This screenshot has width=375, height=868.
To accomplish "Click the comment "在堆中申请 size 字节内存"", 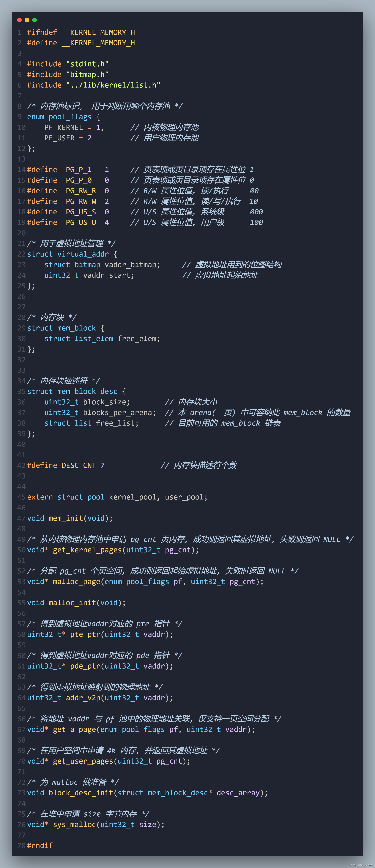I will (88, 814).
